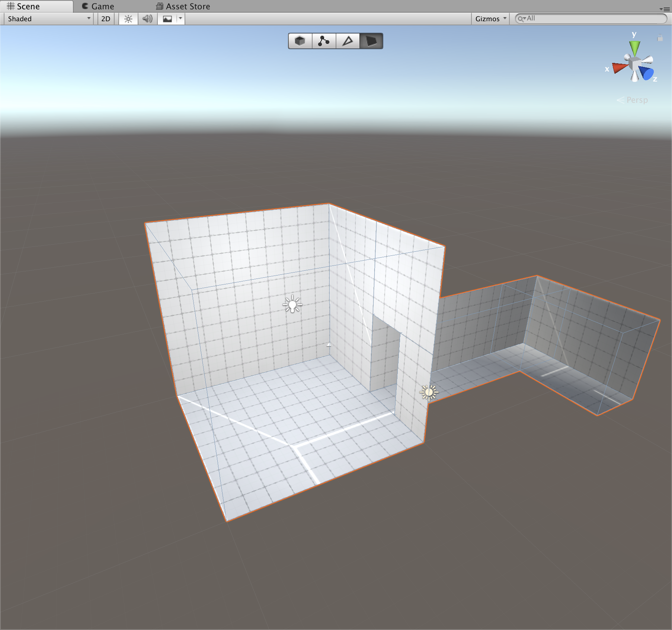Switch to vertex selection mode
Screen dimensions: 672x630
click(x=324, y=41)
